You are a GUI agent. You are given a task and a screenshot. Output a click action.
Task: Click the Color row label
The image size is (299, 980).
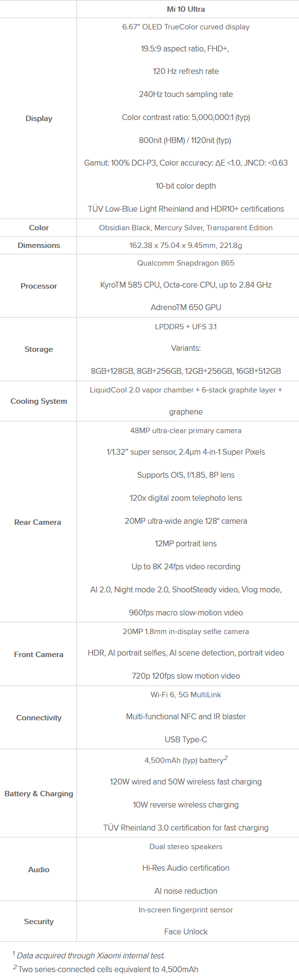(39, 228)
